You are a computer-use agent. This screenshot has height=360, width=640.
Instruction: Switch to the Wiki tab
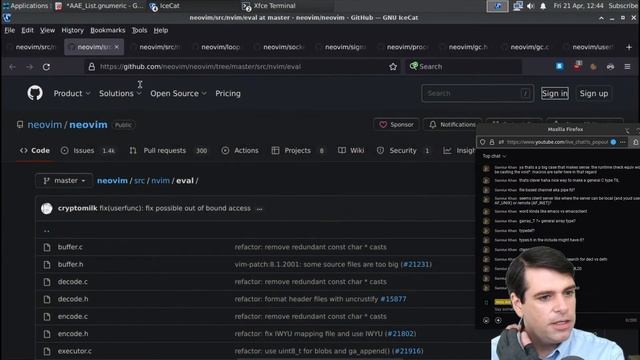[351, 151]
